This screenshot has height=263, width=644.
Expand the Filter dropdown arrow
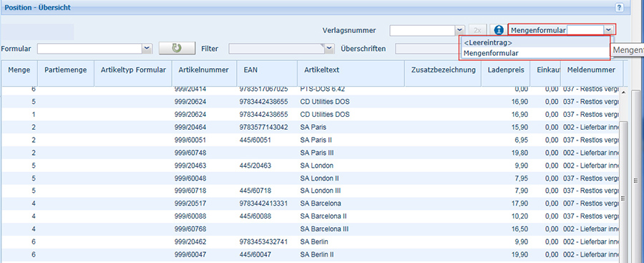pyautogui.click(x=329, y=49)
